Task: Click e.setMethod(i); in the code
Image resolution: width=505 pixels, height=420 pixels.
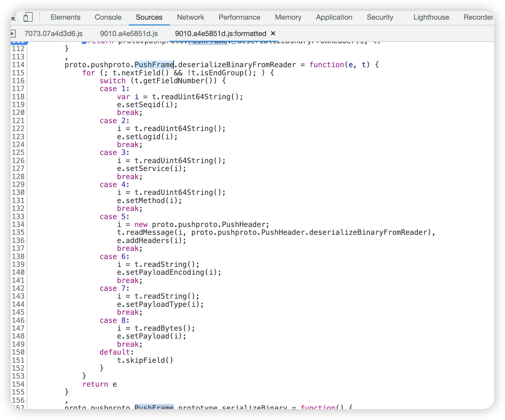Action: coord(149,201)
